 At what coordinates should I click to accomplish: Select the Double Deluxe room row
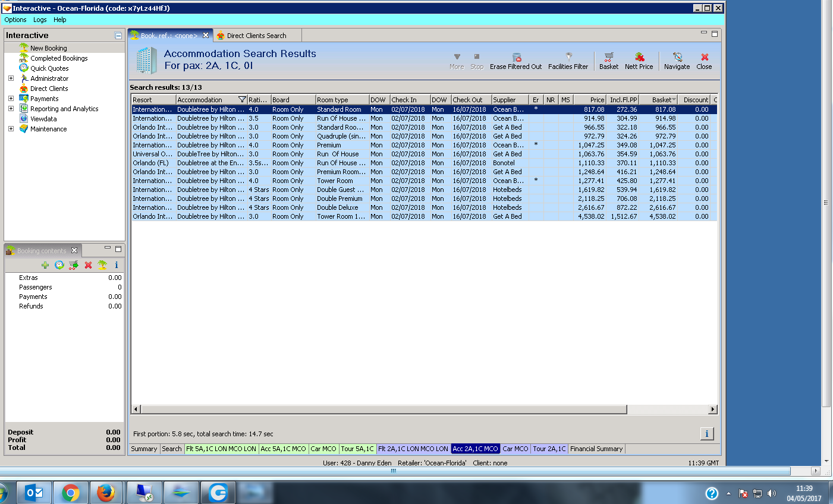point(424,207)
